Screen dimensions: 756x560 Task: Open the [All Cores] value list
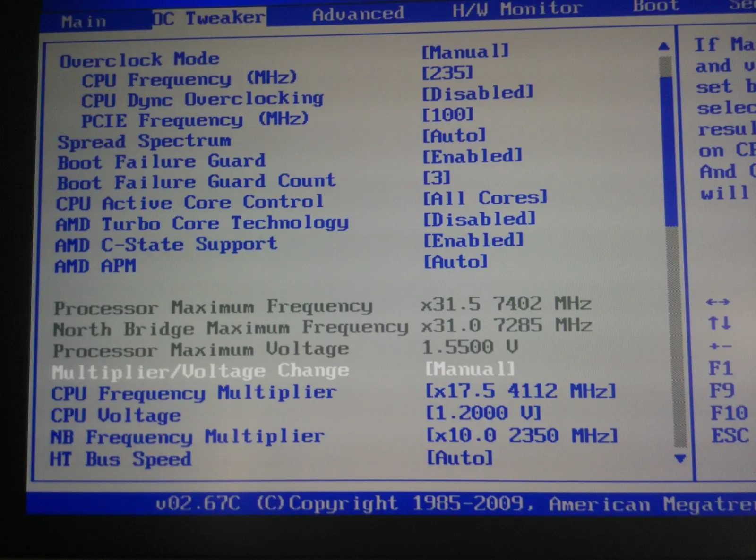[x=485, y=197]
